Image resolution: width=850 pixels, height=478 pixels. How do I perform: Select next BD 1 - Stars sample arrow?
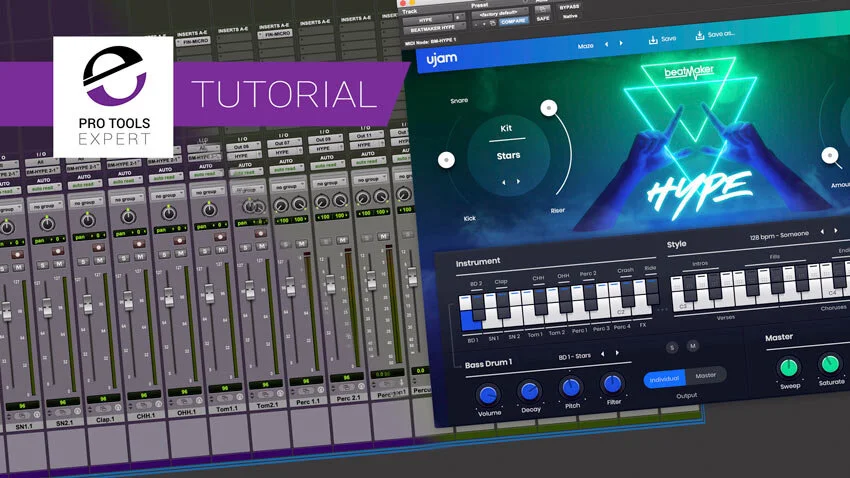click(x=617, y=353)
